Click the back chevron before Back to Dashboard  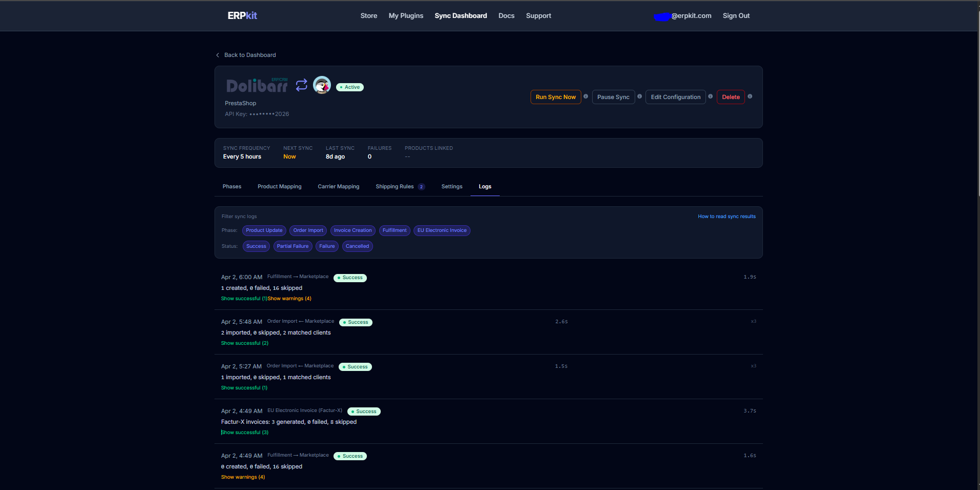[217, 55]
